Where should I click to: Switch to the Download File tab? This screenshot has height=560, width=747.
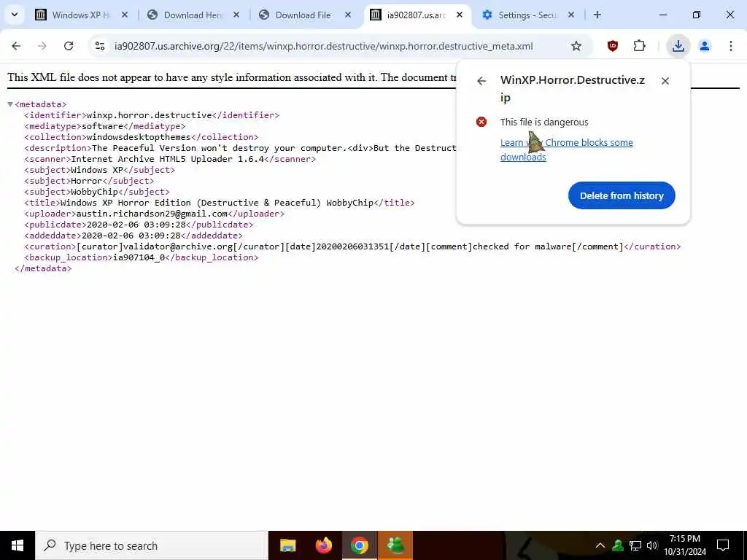303,15
